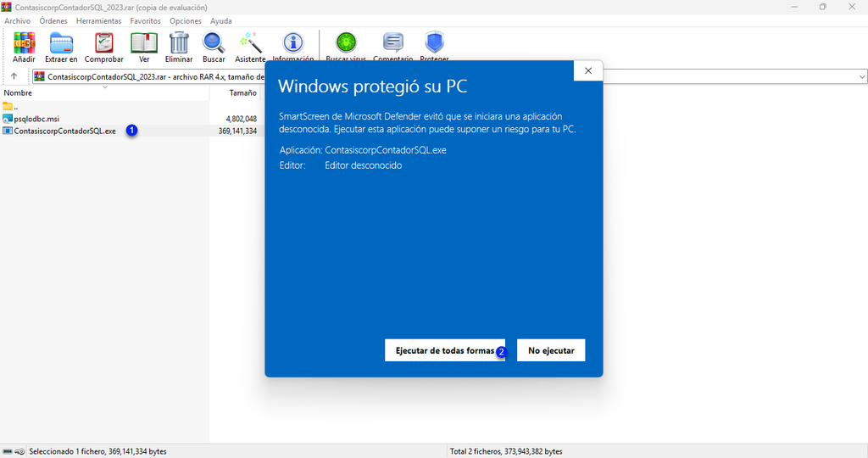
Task: Click the drive icon in status bar
Action: click(x=8, y=451)
